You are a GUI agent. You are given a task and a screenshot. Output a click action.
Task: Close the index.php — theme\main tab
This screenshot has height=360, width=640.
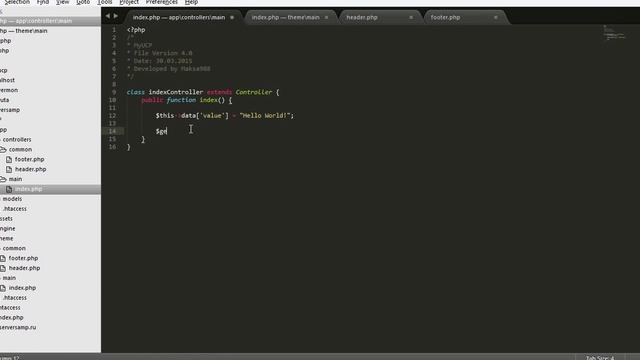tap(326, 18)
